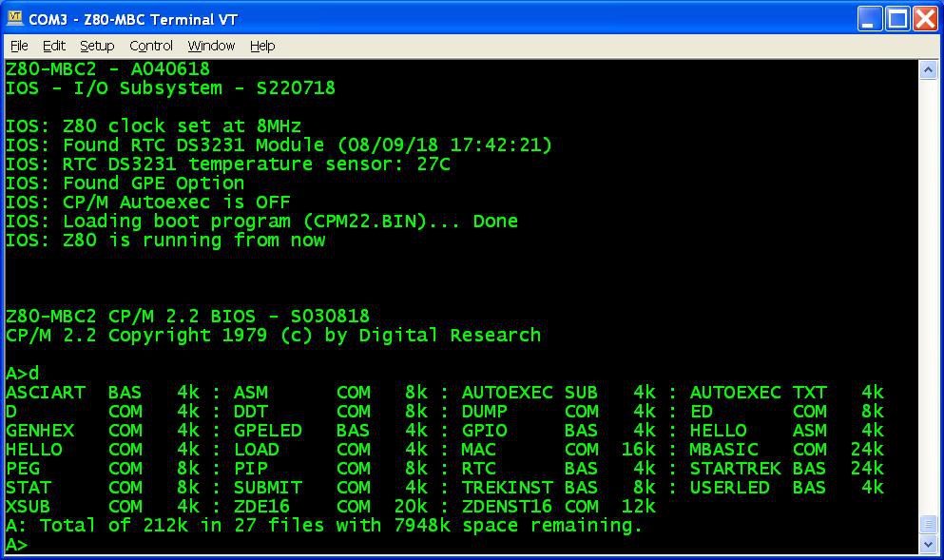The height and width of the screenshot is (560, 944).
Task: Click the BIOS version S030818
Action: (330, 317)
